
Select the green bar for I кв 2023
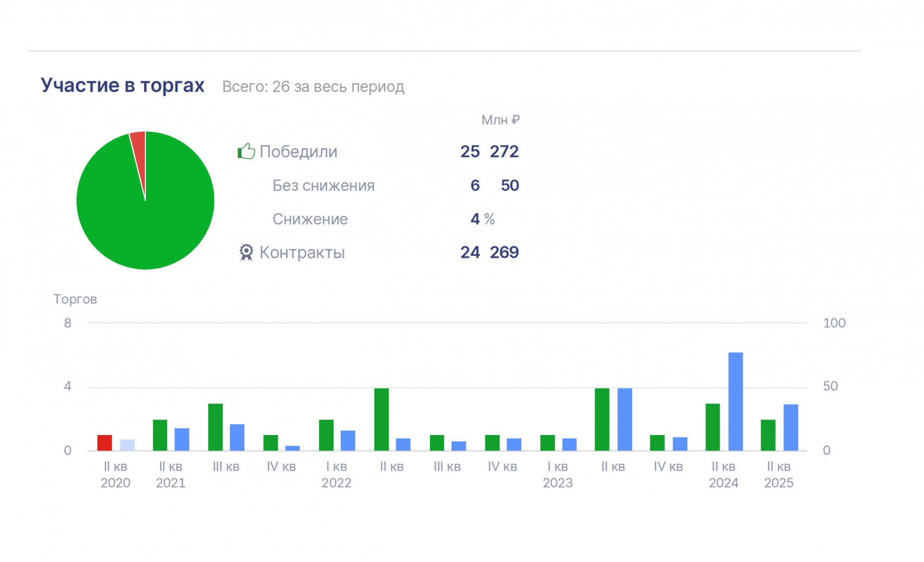click(548, 442)
